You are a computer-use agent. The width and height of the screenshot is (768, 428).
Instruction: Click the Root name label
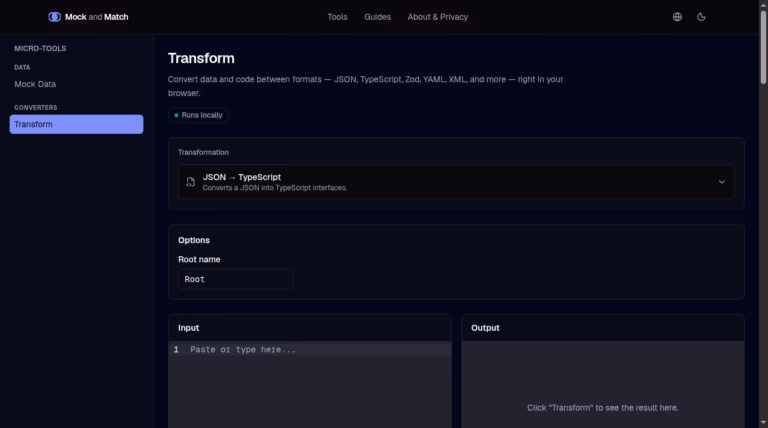(x=199, y=260)
